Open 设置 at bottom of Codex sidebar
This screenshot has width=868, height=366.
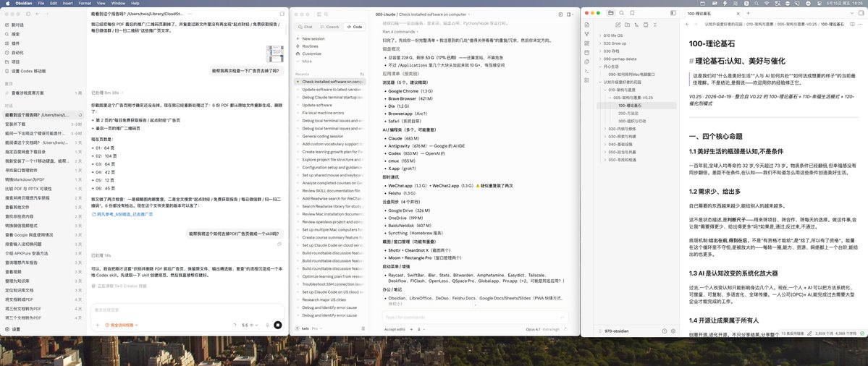pyautogui.click(x=15, y=329)
